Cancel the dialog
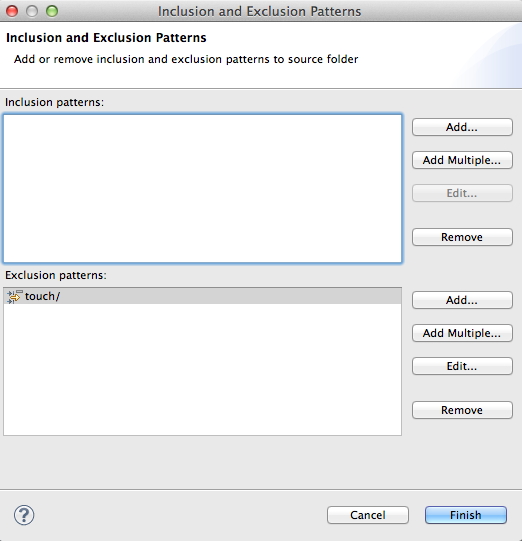This screenshot has width=522, height=541. click(x=368, y=515)
